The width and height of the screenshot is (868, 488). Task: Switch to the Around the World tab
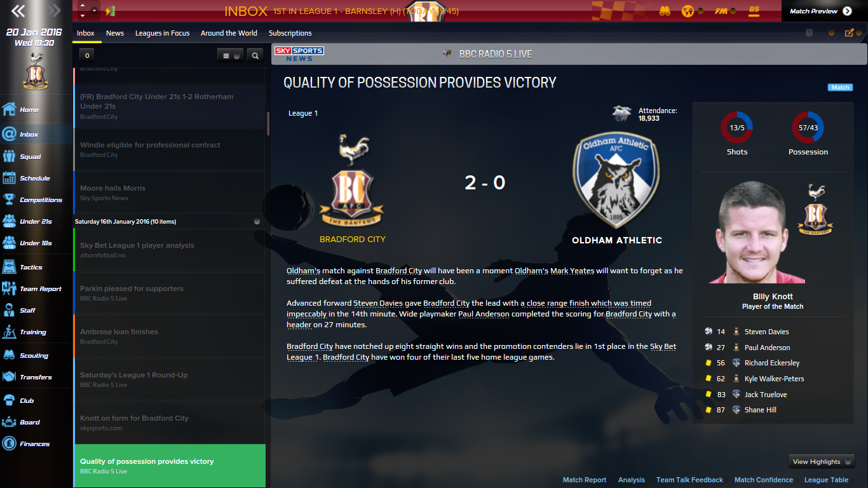(x=229, y=33)
